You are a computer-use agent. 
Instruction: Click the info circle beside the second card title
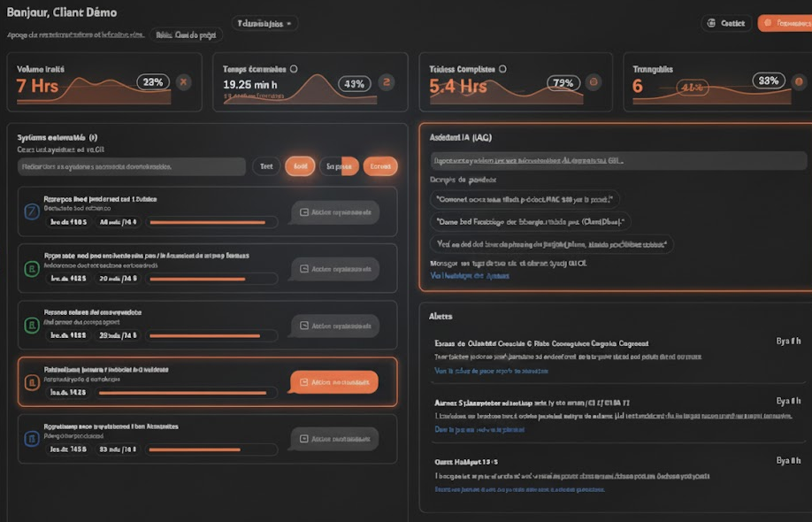click(x=294, y=69)
